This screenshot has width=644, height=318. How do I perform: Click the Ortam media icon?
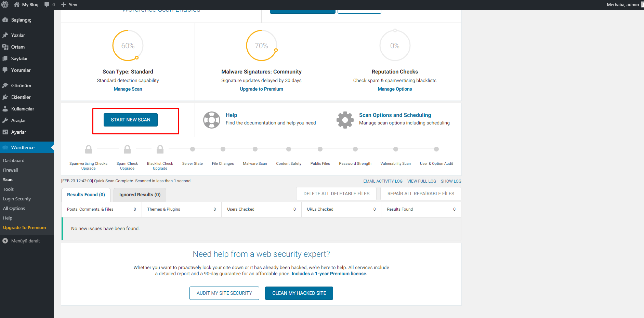pos(5,47)
